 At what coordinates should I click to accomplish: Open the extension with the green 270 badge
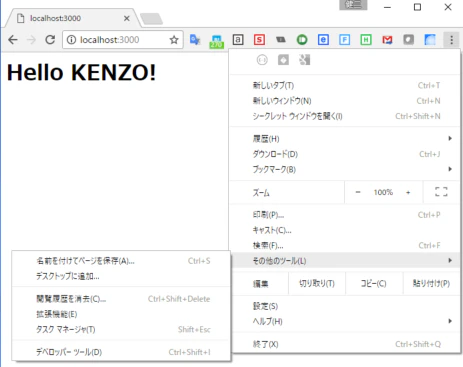216,41
